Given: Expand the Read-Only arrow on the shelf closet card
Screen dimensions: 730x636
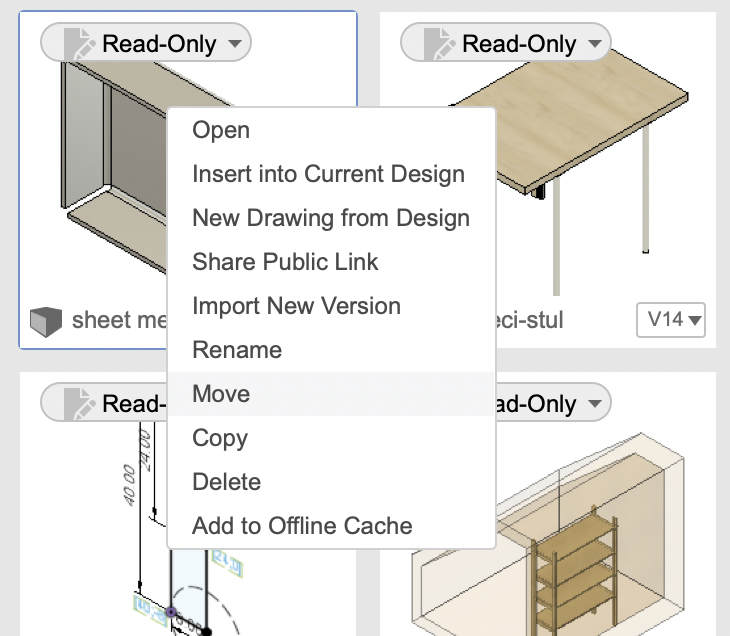Looking at the screenshot, I should [x=594, y=404].
